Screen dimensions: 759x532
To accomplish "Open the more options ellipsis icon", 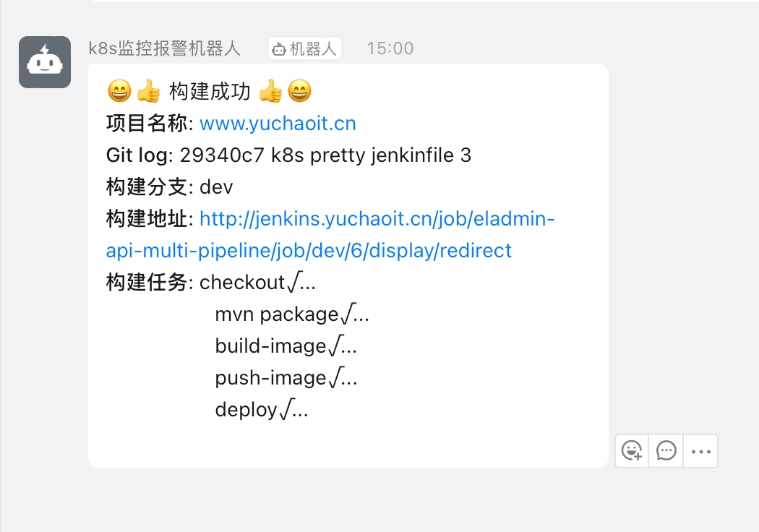I will (700, 450).
